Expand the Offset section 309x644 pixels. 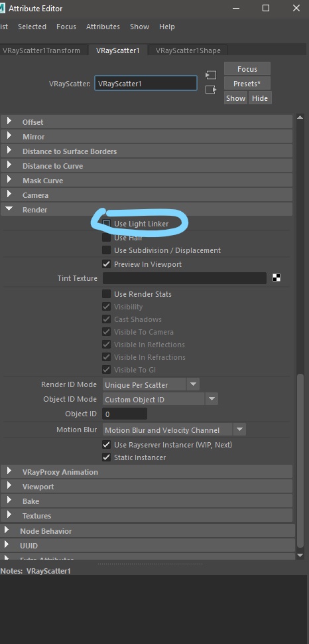point(147,122)
